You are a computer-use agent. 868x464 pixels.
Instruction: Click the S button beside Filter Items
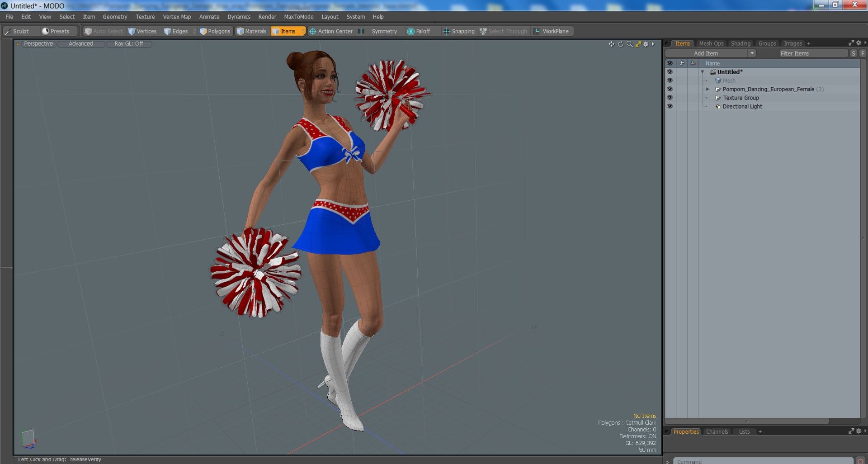tap(853, 53)
